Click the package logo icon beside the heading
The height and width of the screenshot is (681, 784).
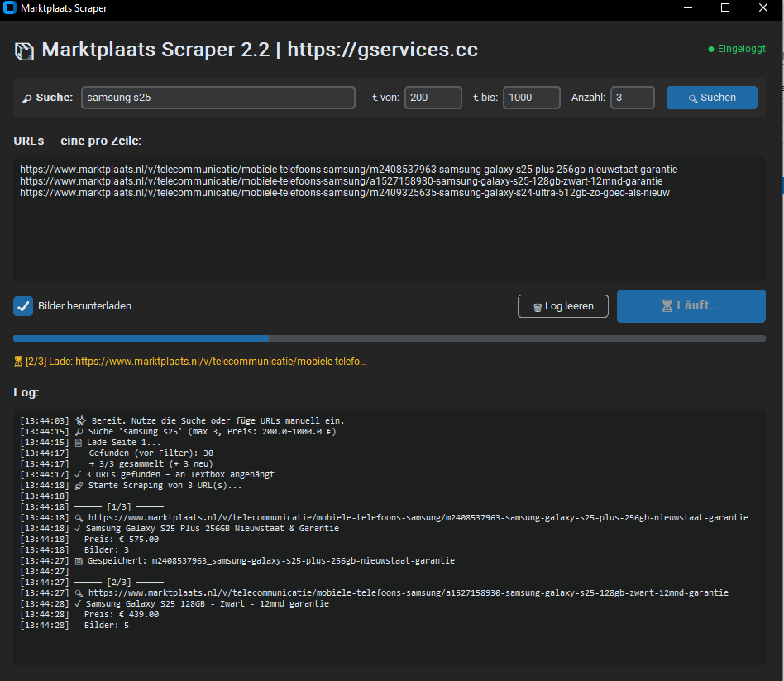click(24, 51)
